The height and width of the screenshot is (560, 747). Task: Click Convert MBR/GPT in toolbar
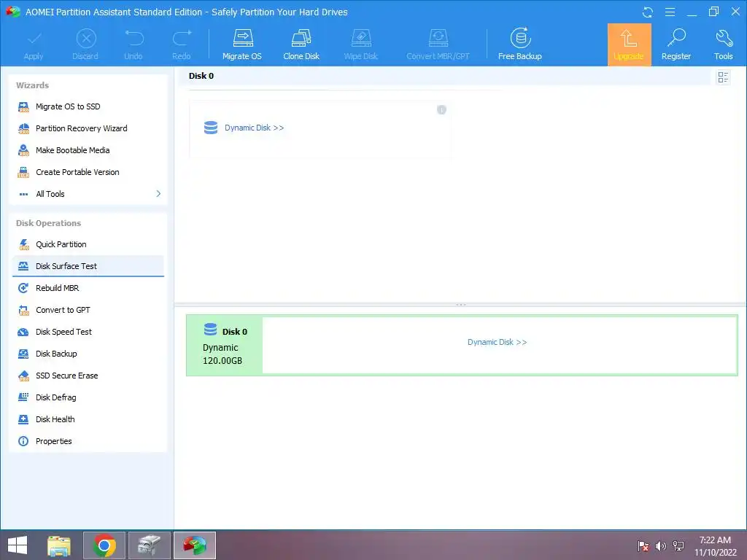click(438, 44)
